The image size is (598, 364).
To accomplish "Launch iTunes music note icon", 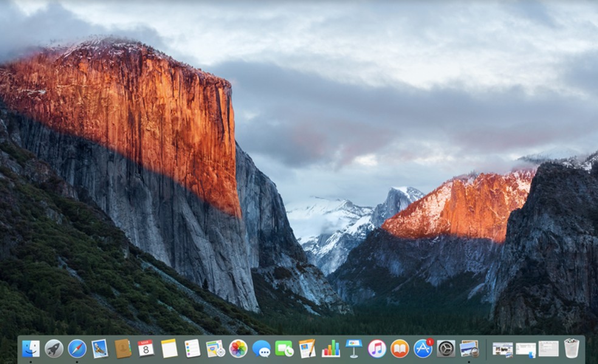I will [377, 348].
